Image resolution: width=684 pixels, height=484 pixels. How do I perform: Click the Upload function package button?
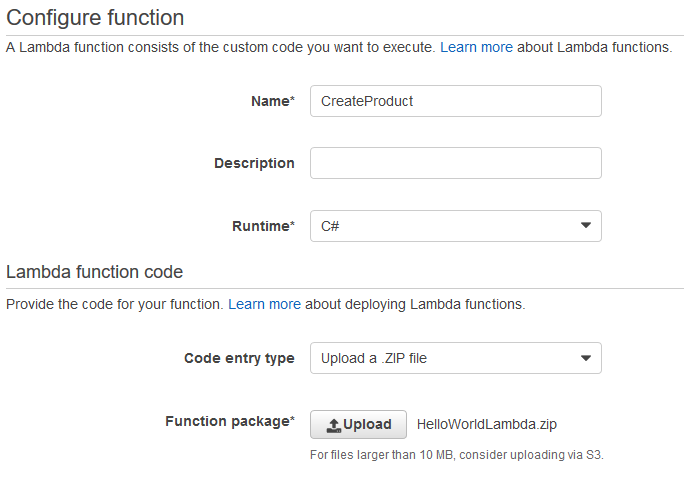pos(358,424)
